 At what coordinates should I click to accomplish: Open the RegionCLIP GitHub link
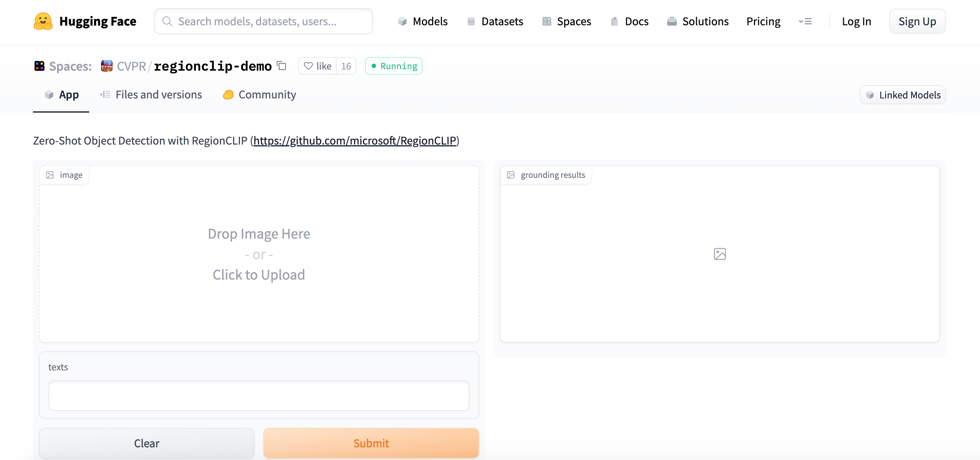354,141
